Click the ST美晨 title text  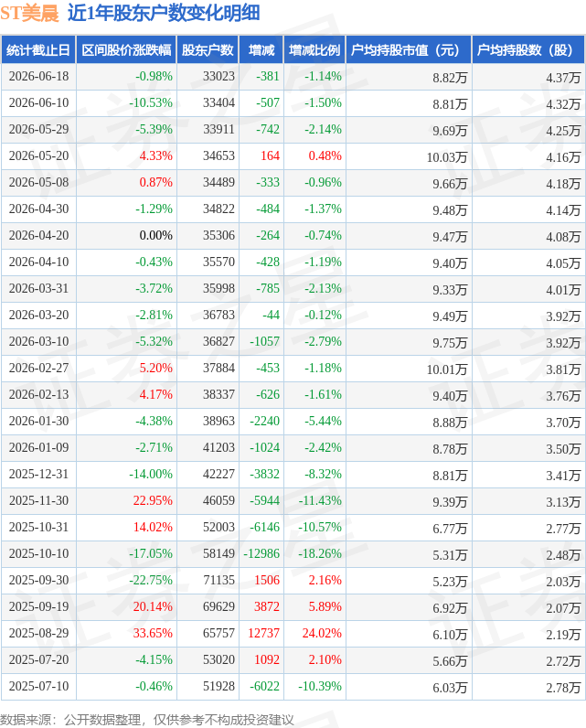[x=29, y=13]
